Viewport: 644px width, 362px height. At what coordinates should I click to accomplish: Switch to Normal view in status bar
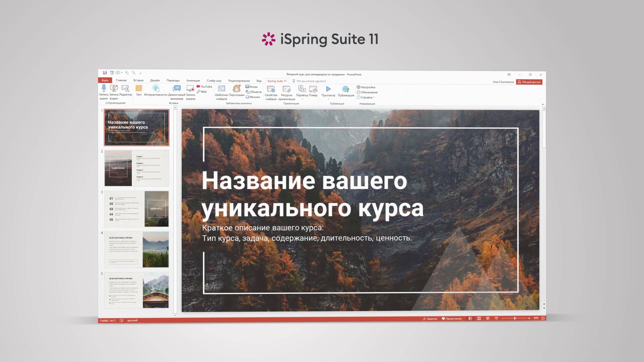[x=470, y=318]
